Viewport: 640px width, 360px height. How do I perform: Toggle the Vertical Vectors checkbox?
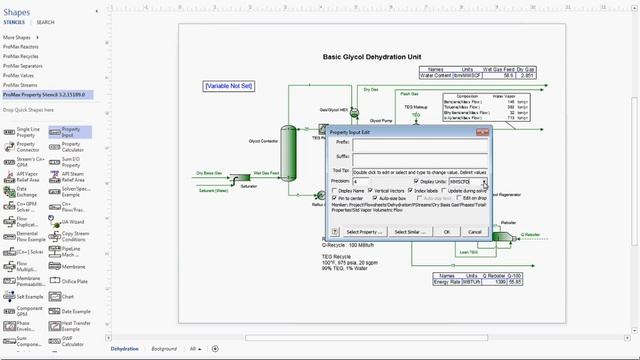click(370, 191)
